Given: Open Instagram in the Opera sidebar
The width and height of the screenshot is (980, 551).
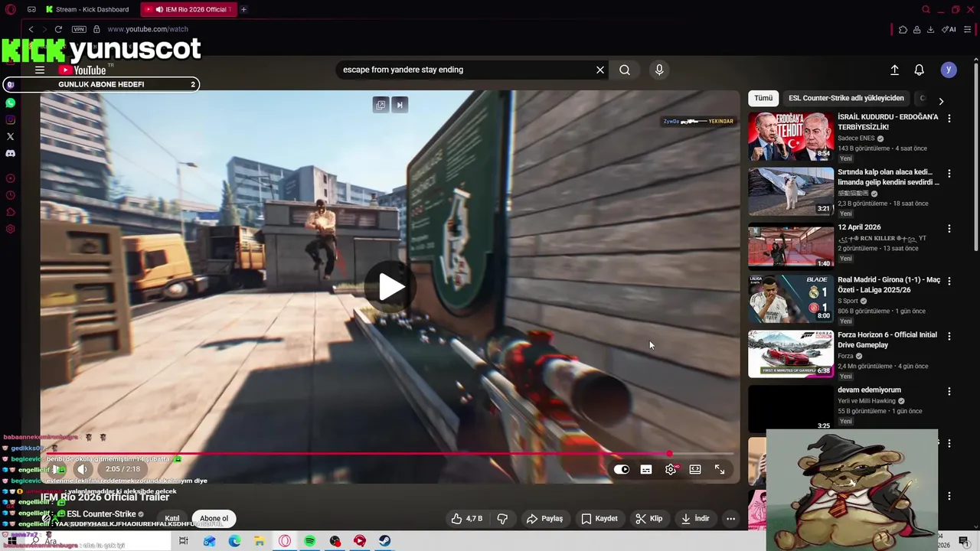Looking at the screenshot, I should tap(10, 119).
